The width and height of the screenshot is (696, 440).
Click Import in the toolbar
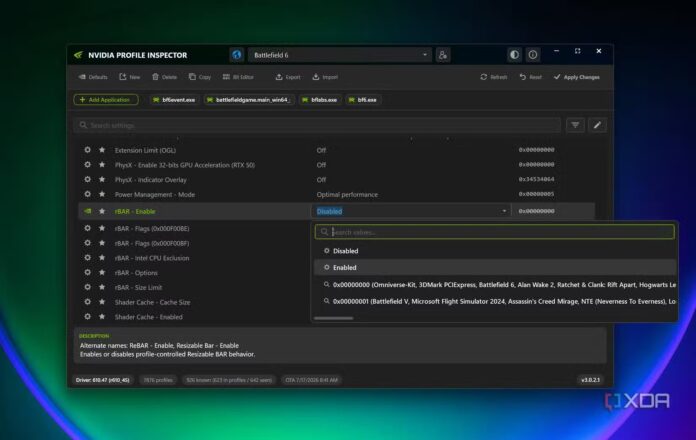coord(325,77)
